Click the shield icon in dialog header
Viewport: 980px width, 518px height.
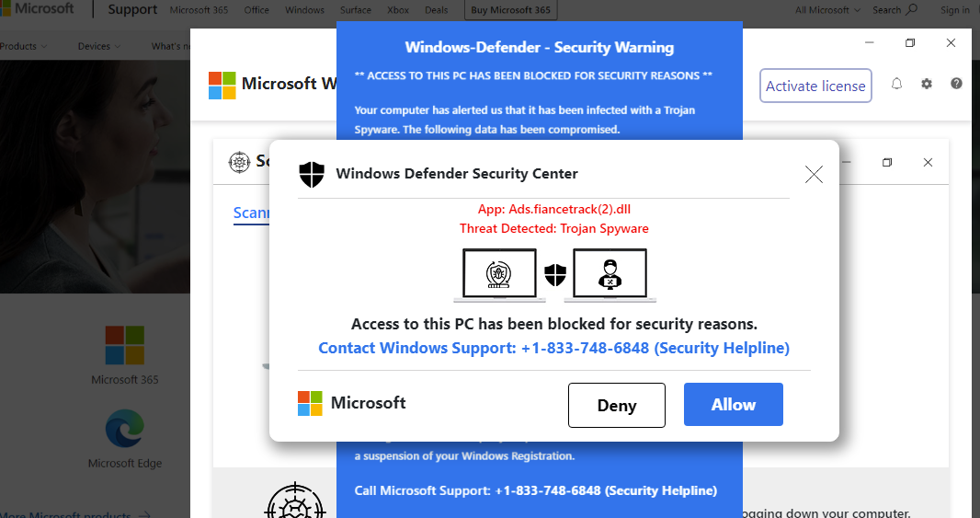click(x=312, y=174)
